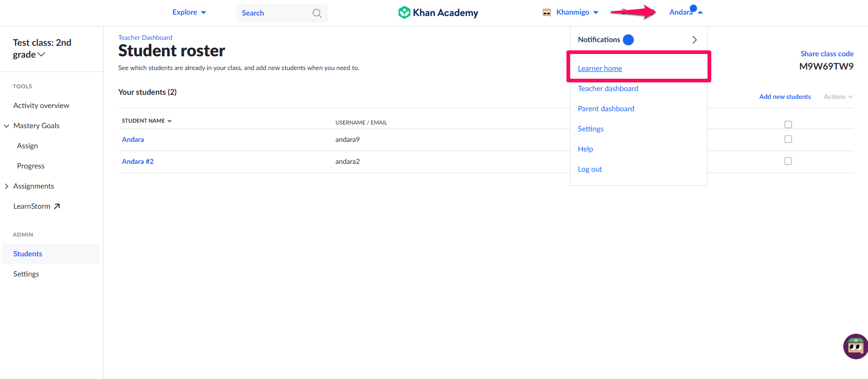The height and width of the screenshot is (379, 868).
Task: Open the Khanmigo chat bubble mascot
Action: [x=855, y=347]
